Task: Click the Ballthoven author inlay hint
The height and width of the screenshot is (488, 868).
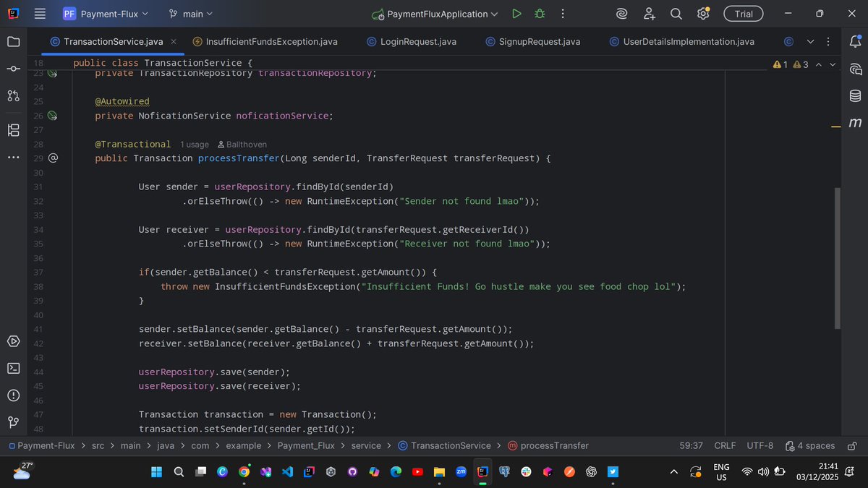Action: (242, 145)
